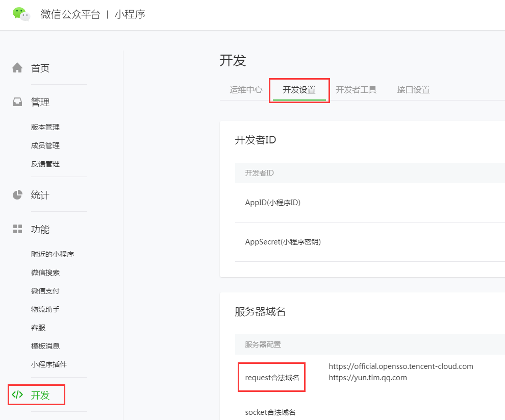This screenshot has height=420, width=505.
Task: Select 物流助手 in the sidebar
Action: point(45,309)
